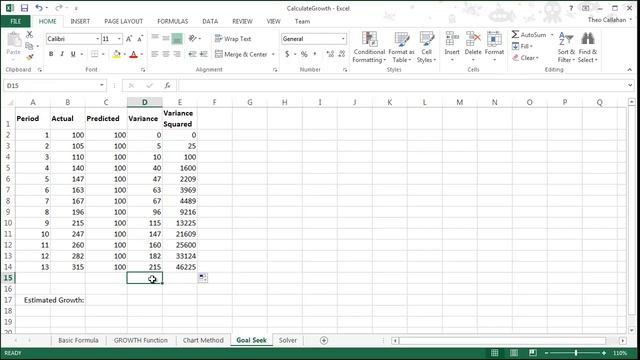Click the Format Painter brush icon

pos(29,57)
